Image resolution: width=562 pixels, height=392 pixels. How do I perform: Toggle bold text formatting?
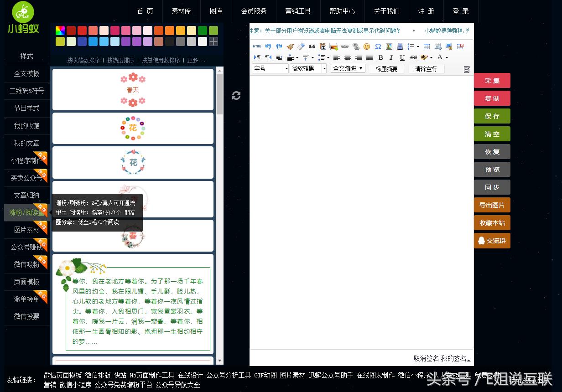coord(380,57)
